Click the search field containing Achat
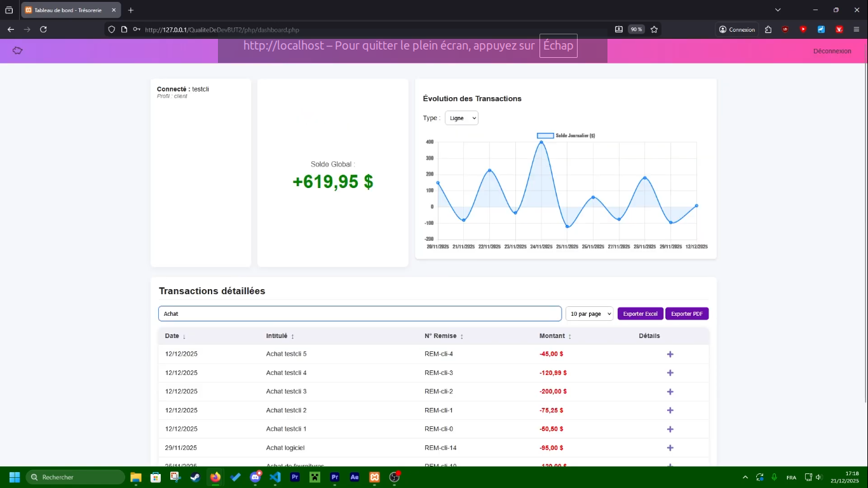The height and width of the screenshot is (488, 868). (360, 314)
